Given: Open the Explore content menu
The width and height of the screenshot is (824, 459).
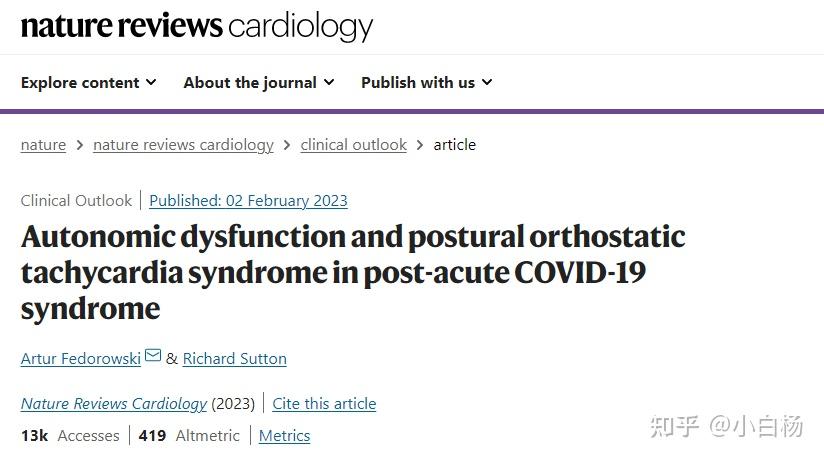Looking at the screenshot, I should coord(81,82).
